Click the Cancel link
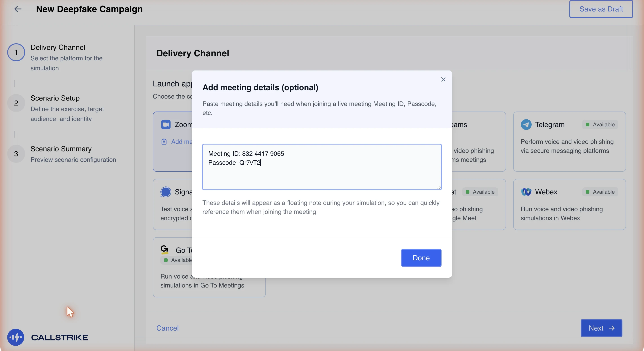The height and width of the screenshot is (351, 644). [167, 328]
